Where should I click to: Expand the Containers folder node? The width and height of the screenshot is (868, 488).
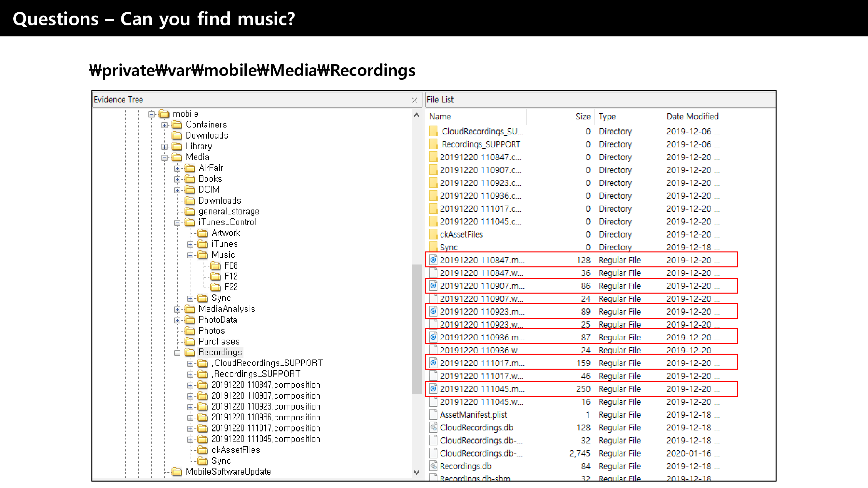(x=164, y=125)
